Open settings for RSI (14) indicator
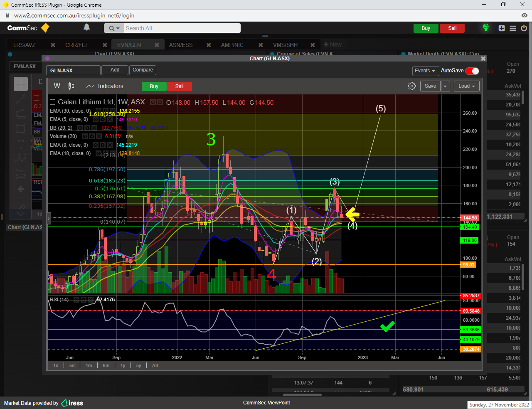This screenshot has width=532, height=409. coord(84,300)
